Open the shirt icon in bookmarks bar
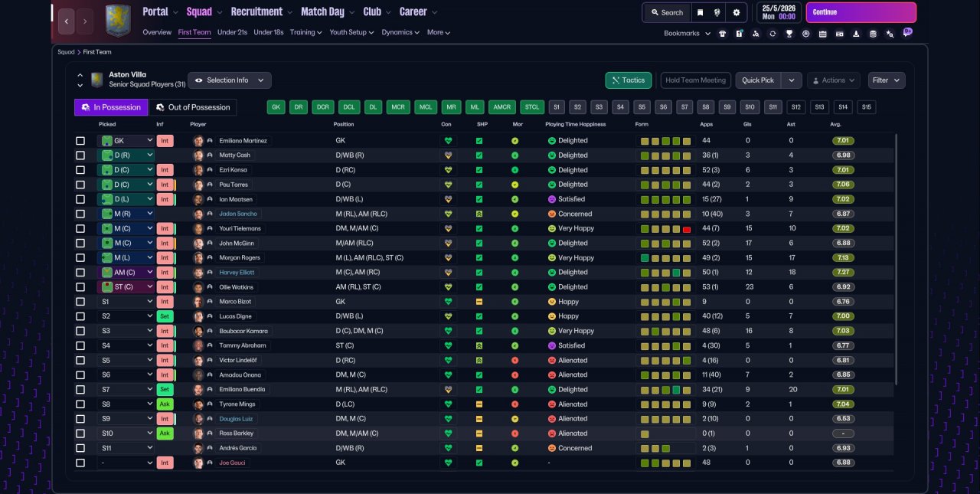This screenshot has height=494, width=980. pos(722,34)
